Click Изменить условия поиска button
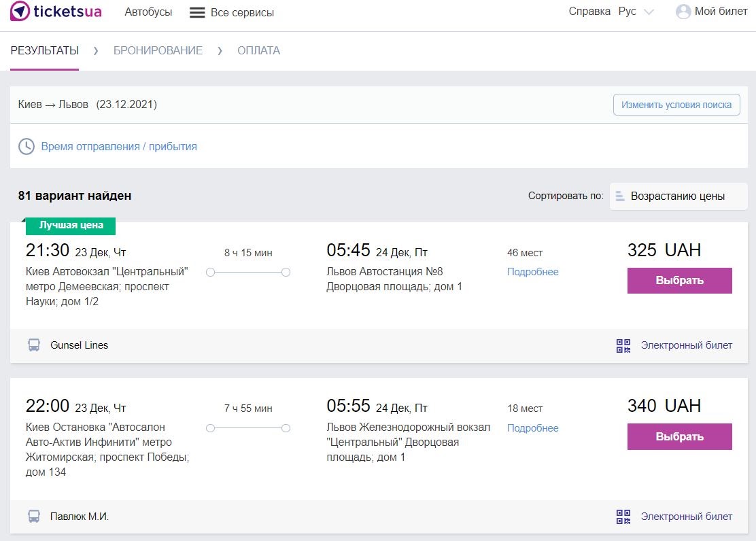 point(676,105)
